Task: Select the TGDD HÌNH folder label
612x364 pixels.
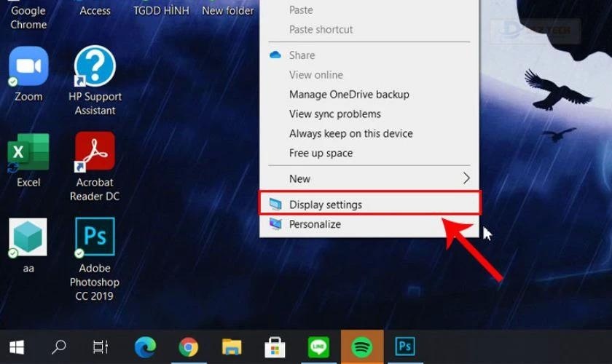Action: 161,10
